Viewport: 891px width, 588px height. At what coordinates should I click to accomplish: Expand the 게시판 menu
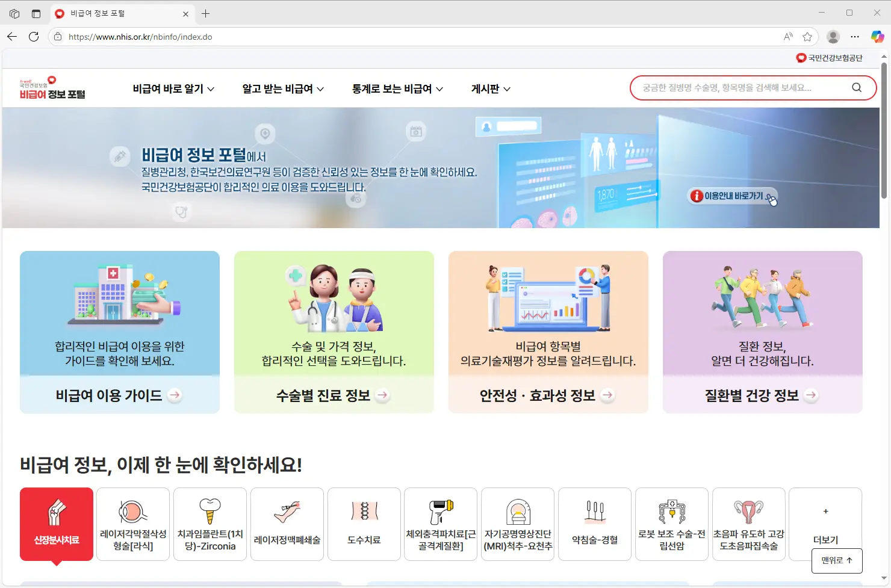[491, 88]
